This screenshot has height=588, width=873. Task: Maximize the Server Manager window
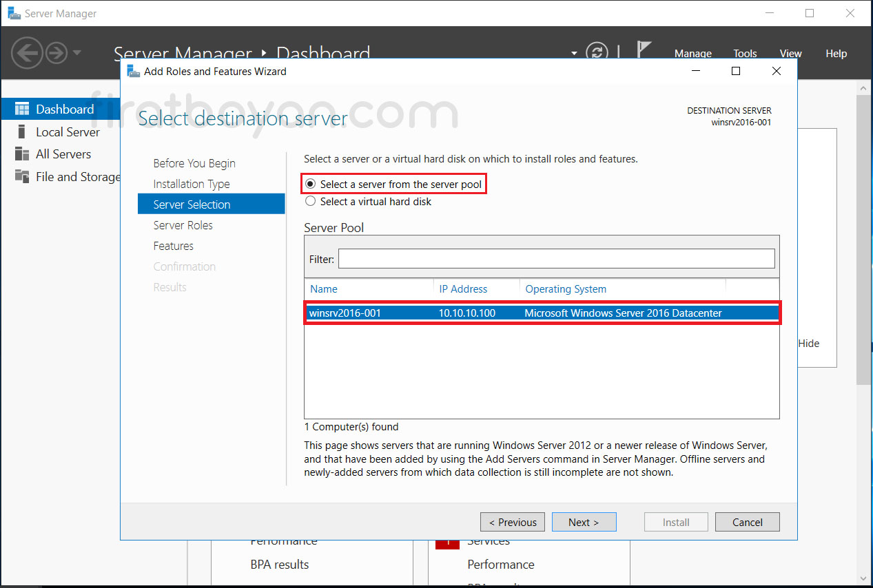click(810, 13)
